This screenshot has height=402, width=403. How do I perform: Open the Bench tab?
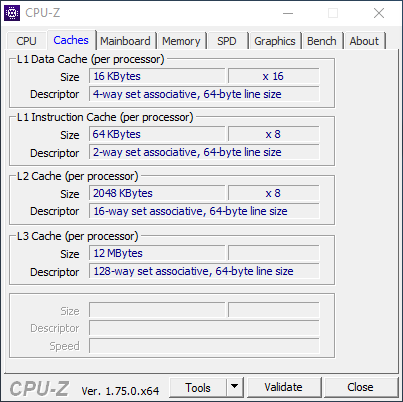coord(322,41)
